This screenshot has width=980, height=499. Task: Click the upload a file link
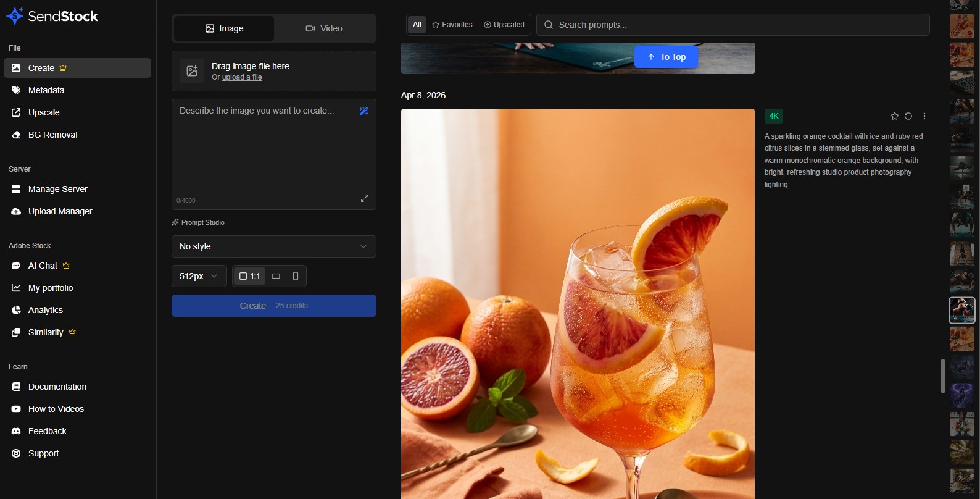(242, 77)
